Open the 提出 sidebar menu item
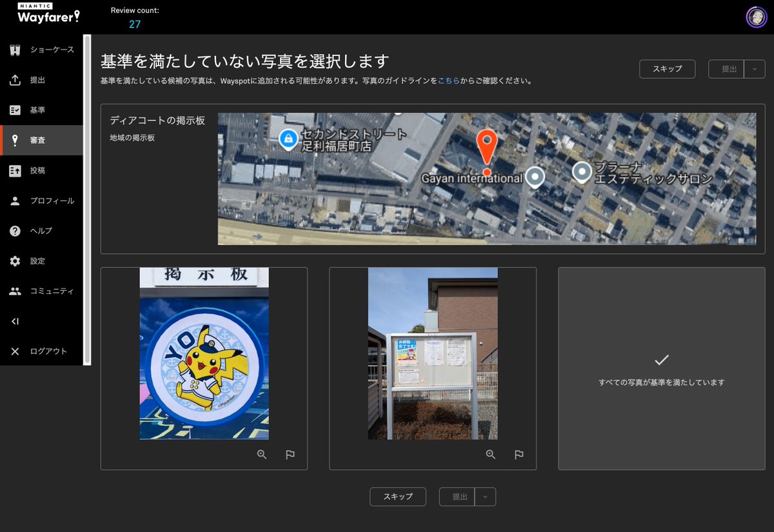The image size is (774, 532). [x=41, y=80]
